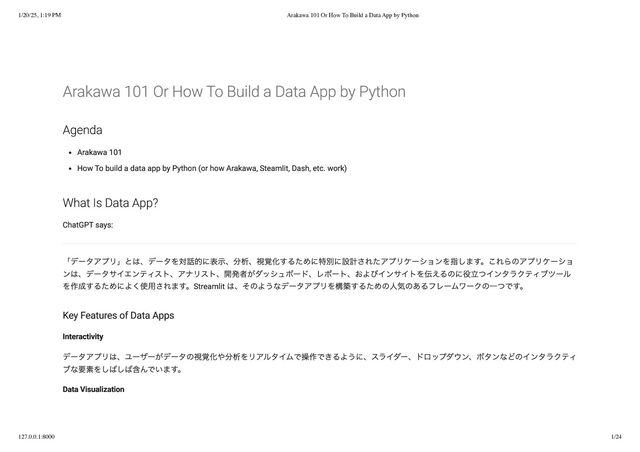Click the page header title text
The image size is (640, 452).
[x=353, y=15]
